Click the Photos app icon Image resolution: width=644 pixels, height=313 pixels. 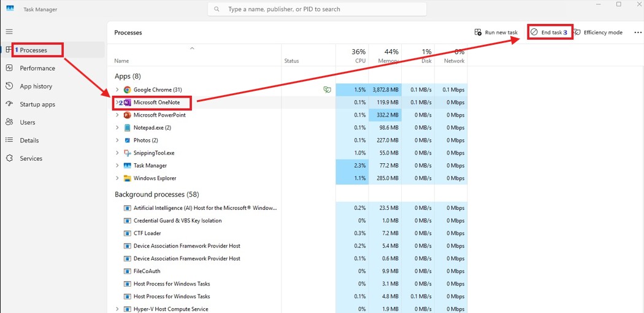128,141
